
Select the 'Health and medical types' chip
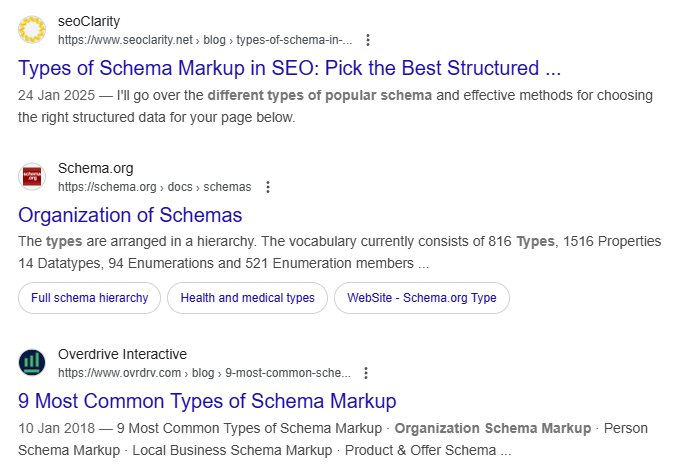(x=247, y=298)
